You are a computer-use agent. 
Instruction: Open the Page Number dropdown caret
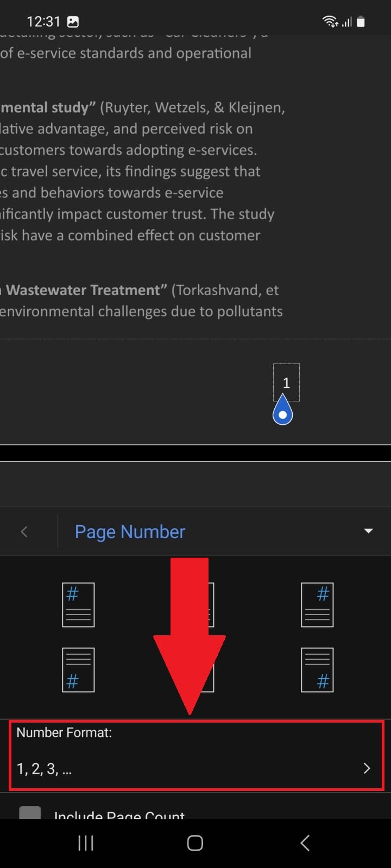point(368,532)
